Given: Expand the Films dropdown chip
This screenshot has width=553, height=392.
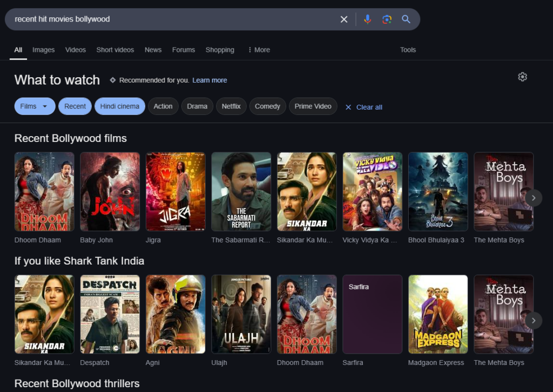Looking at the screenshot, I should [35, 106].
